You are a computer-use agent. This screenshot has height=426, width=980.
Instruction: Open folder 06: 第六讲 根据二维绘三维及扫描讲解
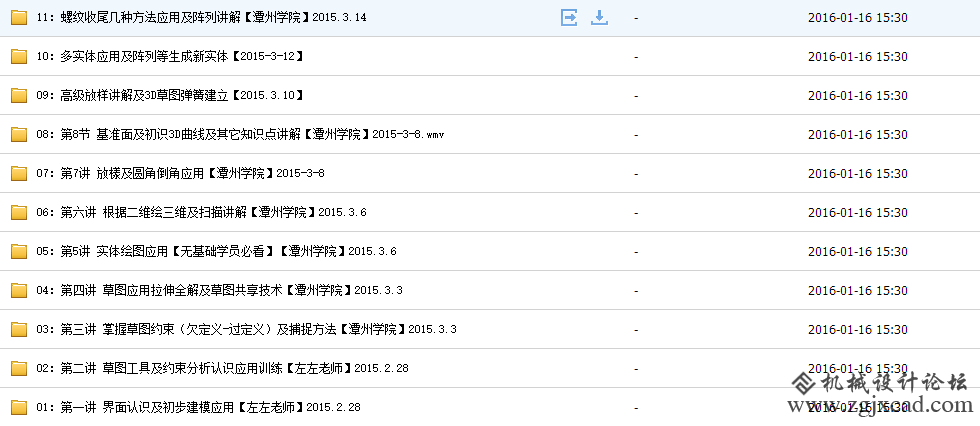(x=201, y=212)
